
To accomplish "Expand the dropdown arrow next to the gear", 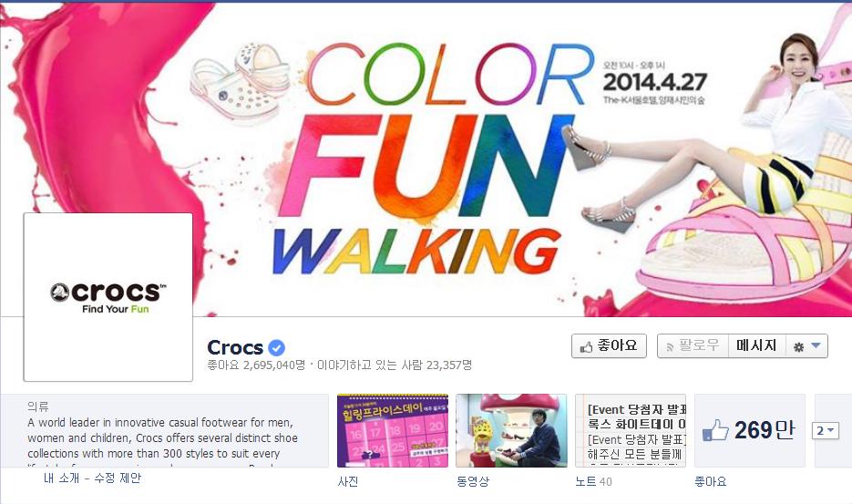I will coord(816,345).
